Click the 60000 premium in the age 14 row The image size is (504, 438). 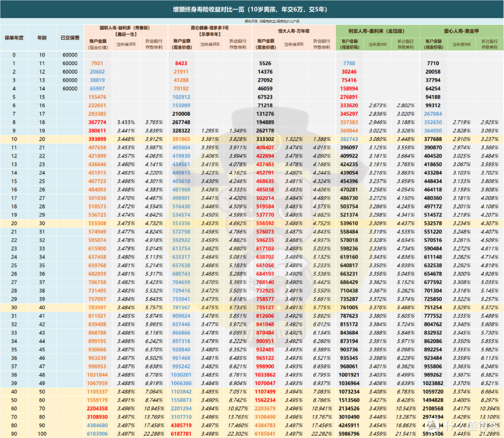coord(70,88)
